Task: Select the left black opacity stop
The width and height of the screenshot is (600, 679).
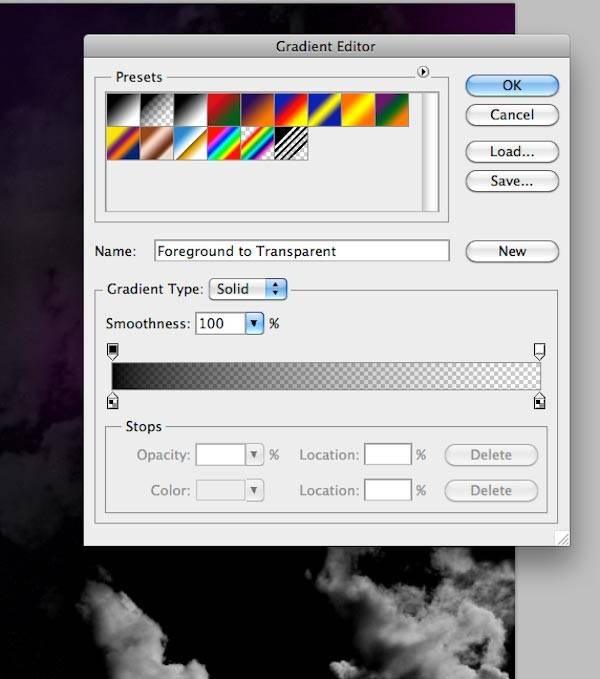Action: pos(113,351)
